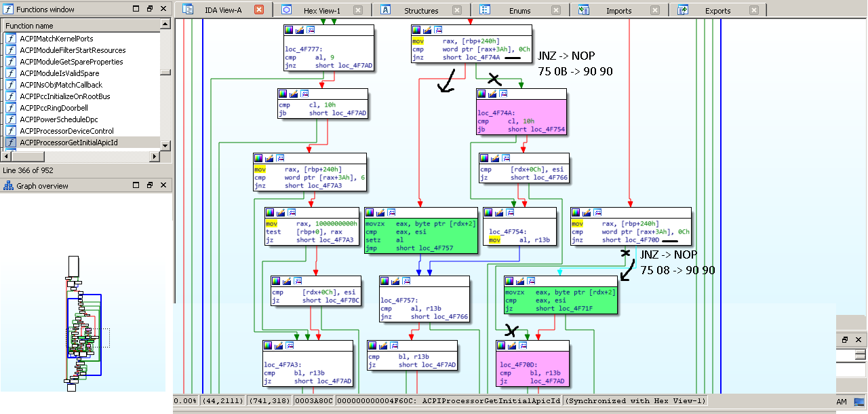
Task: Close the Exports tab
Action: click(x=754, y=10)
